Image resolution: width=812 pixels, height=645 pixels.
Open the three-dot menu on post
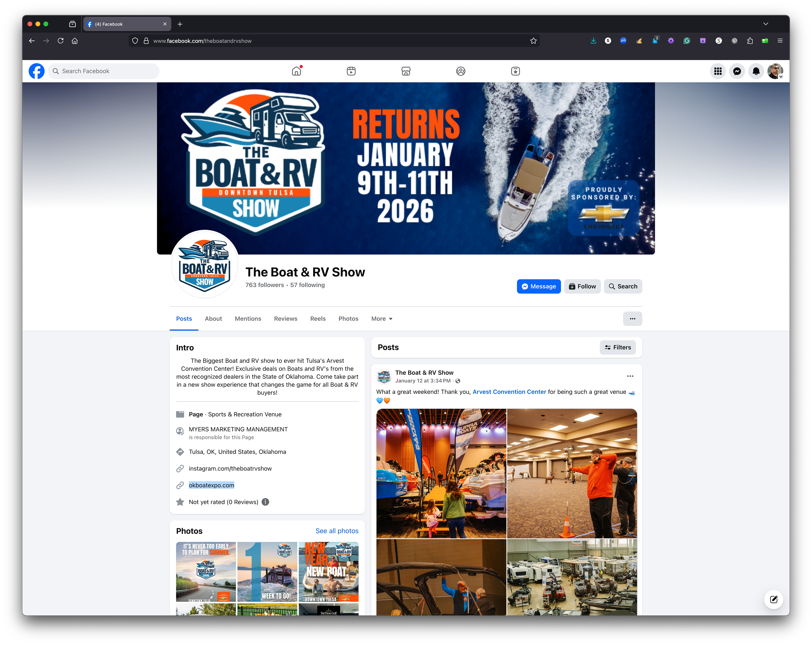[x=630, y=376]
